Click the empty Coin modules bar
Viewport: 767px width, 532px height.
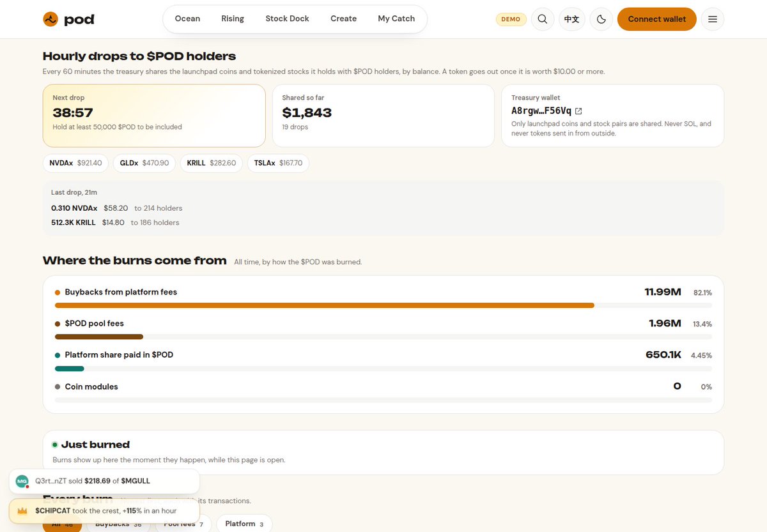[383, 400]
